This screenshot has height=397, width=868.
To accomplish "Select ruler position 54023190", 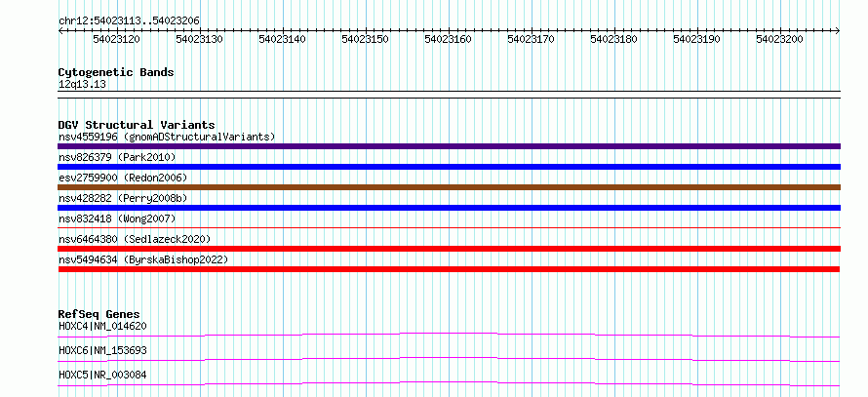I will [x=697, y=39].
